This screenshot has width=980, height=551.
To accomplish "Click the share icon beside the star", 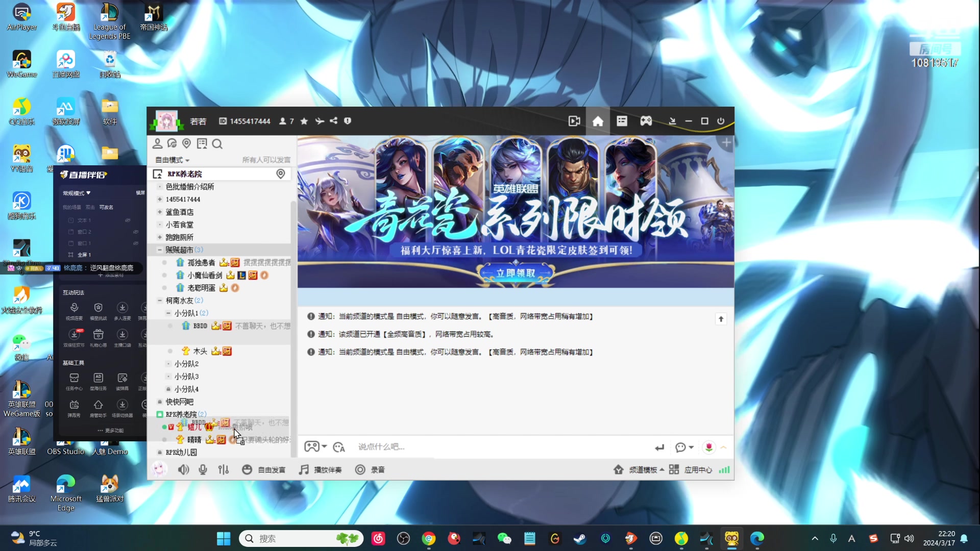I will pyautogui.click(x=333, y=121).
